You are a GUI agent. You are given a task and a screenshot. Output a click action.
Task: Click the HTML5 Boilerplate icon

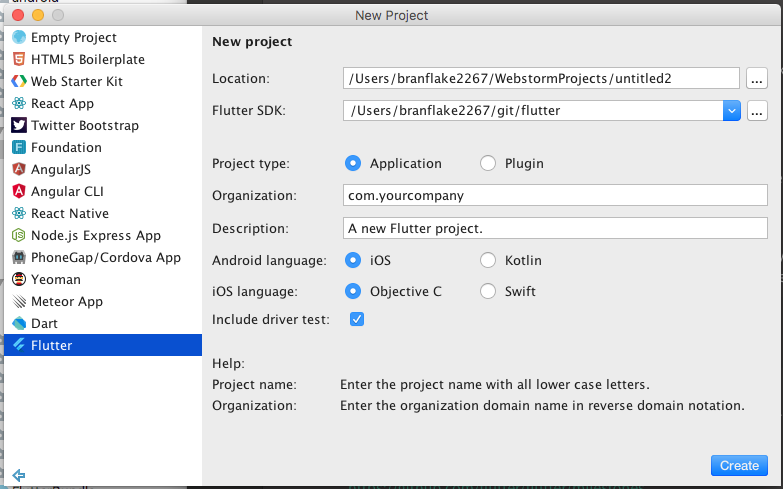tap(19, 59)
